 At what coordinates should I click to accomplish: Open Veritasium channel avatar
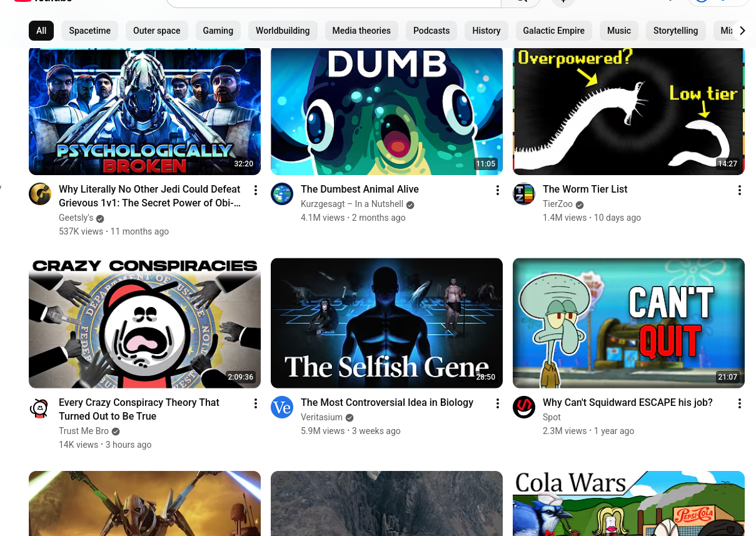click(x=282, y=407)
